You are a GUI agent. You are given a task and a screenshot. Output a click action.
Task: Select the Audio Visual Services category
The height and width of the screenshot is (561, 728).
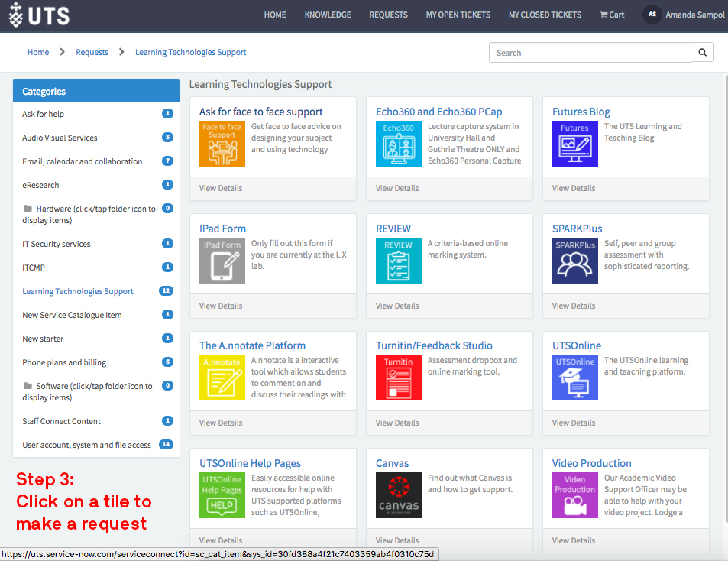click(60, 138)
